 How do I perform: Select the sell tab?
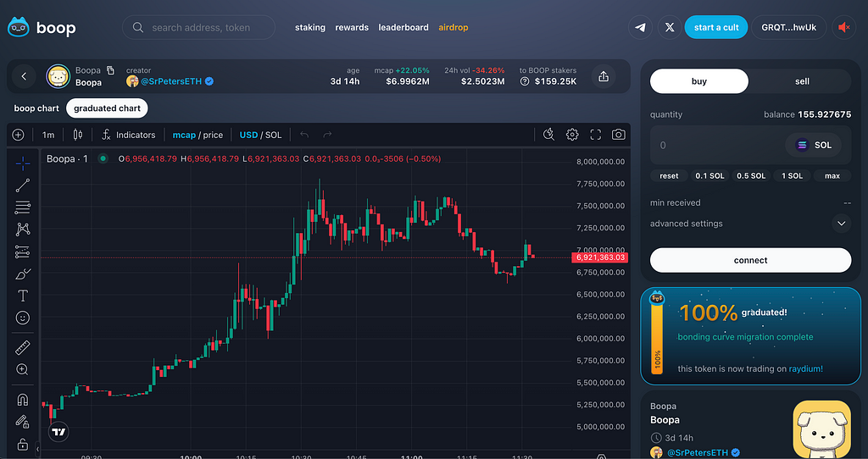pos(802,81)
